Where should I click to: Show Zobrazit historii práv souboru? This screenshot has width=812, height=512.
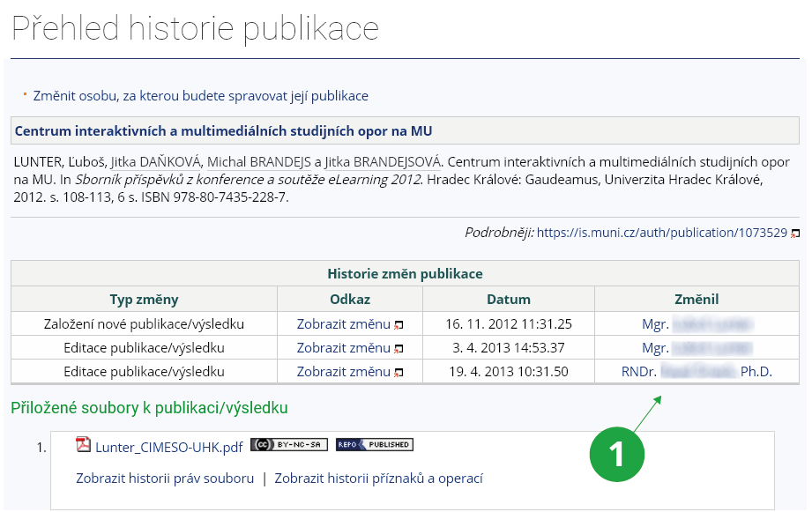pos(165,479)
